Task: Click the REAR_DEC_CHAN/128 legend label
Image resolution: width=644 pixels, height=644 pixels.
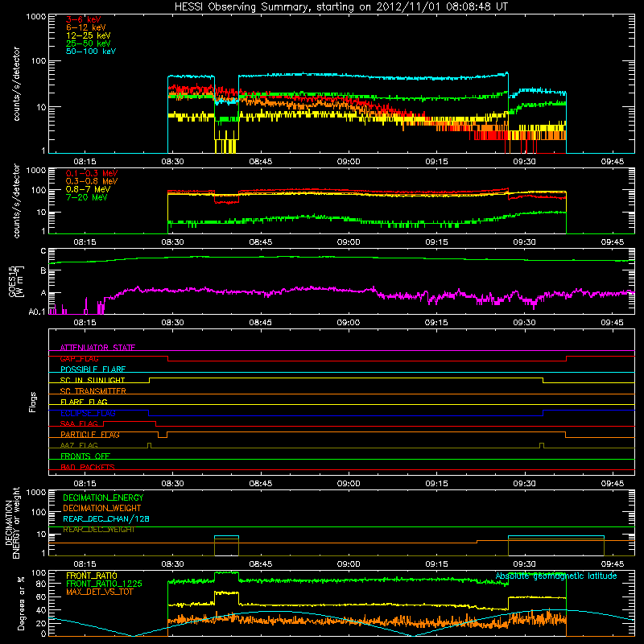Action: click(106, 518)
